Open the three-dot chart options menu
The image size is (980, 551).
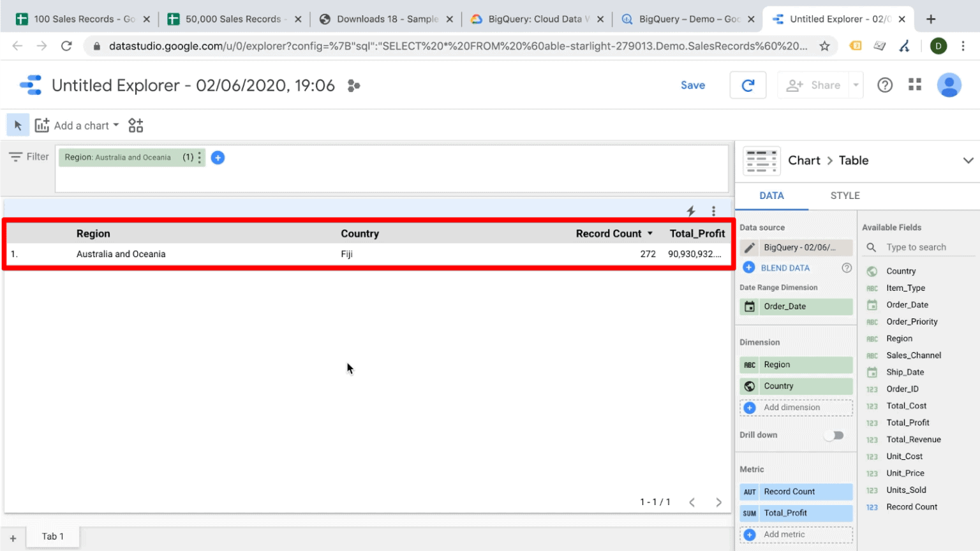click(x=713, y=210)
